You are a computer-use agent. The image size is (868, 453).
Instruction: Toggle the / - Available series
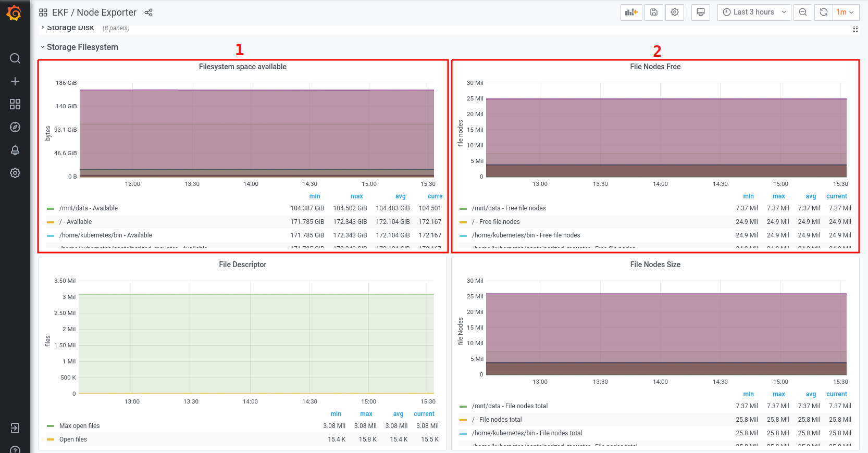coord(76,222)
